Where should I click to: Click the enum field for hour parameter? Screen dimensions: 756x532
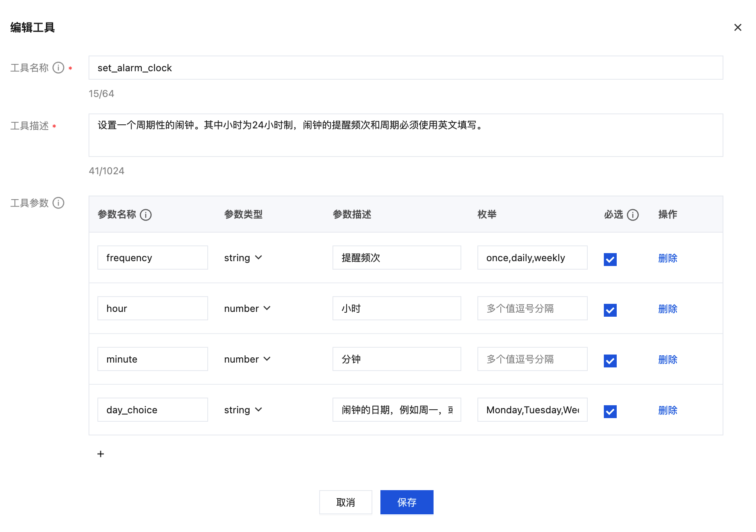point(532,308)
